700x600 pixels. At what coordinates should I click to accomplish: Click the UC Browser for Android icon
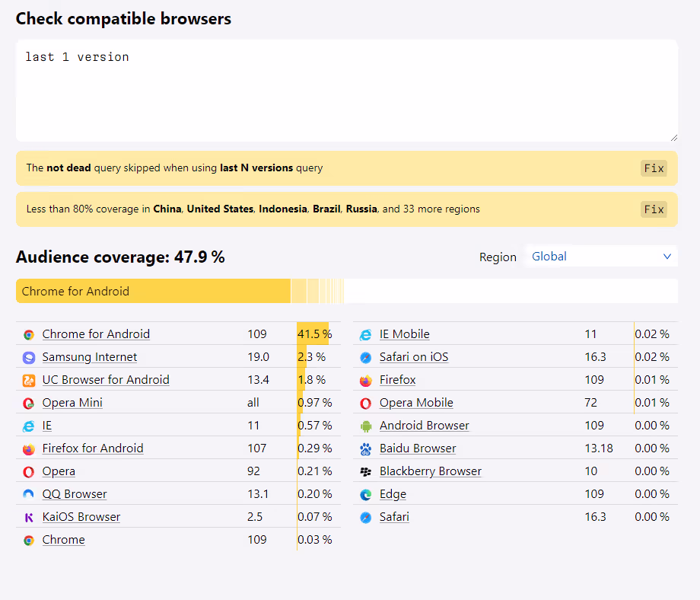pyautogui.click(x=29, y=380)
